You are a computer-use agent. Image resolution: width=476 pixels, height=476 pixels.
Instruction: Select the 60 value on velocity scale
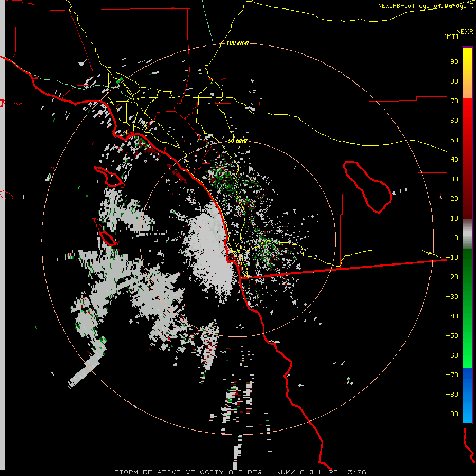454,120
